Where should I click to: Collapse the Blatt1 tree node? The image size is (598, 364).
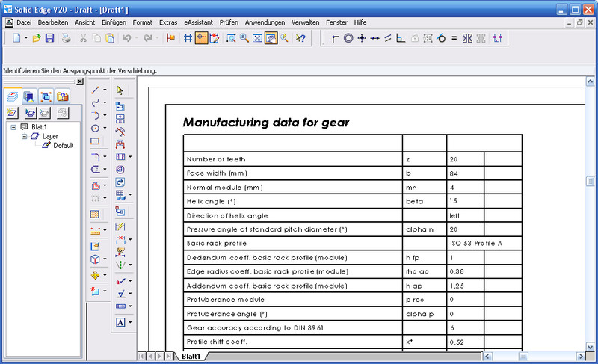[13, 127]
